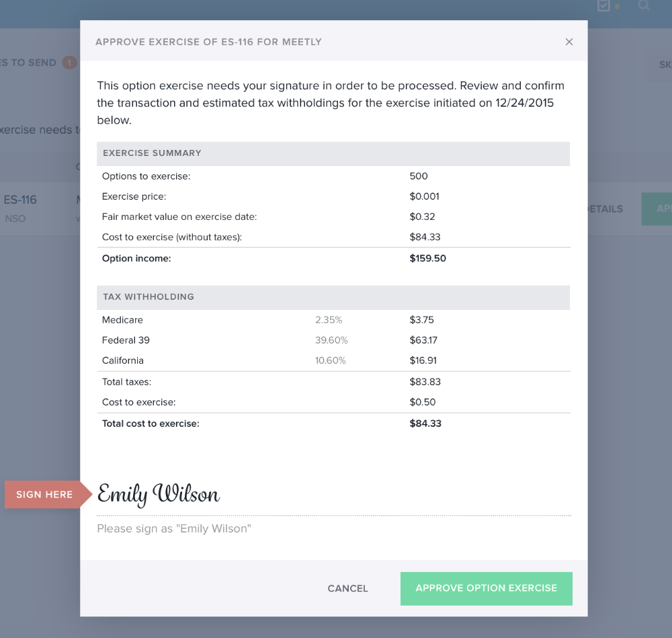
Task: Click the Option income amount $159.50
Action: tap(428, 258)
